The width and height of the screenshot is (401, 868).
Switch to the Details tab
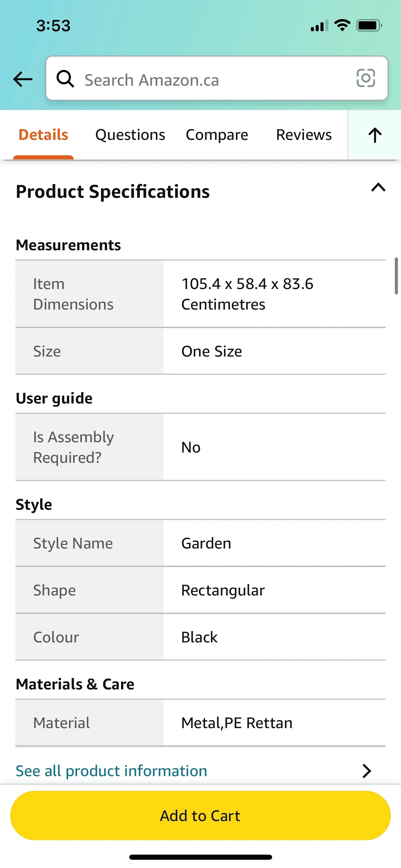[43, 135]
